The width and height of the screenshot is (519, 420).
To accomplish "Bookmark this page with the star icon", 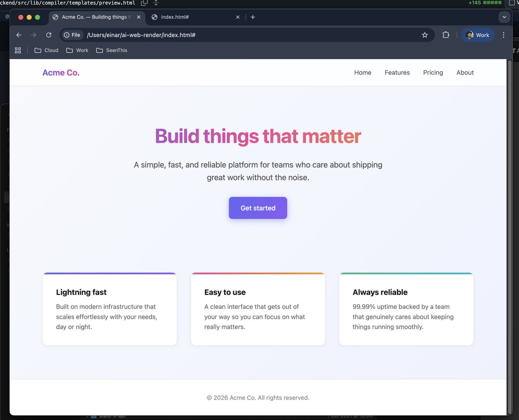I will 425,35.
